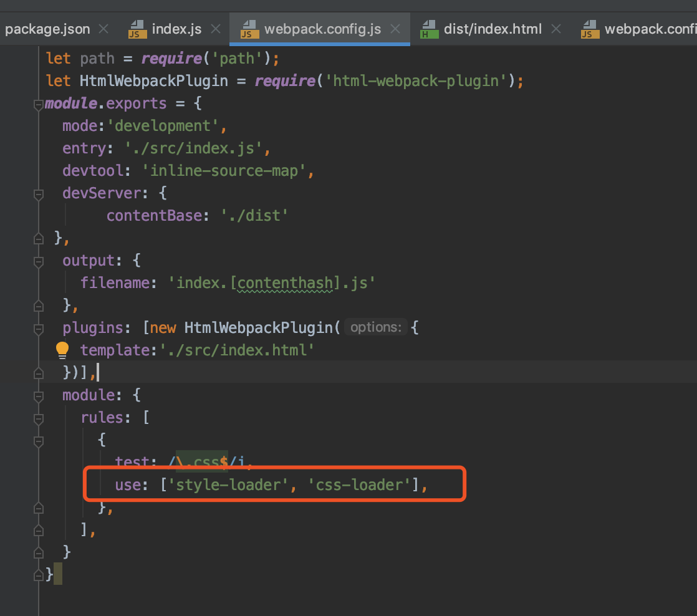Switch to the dist/index.html tab
Image resolution: width=697 pixels, height=616 pixels.
click(493, 29)
